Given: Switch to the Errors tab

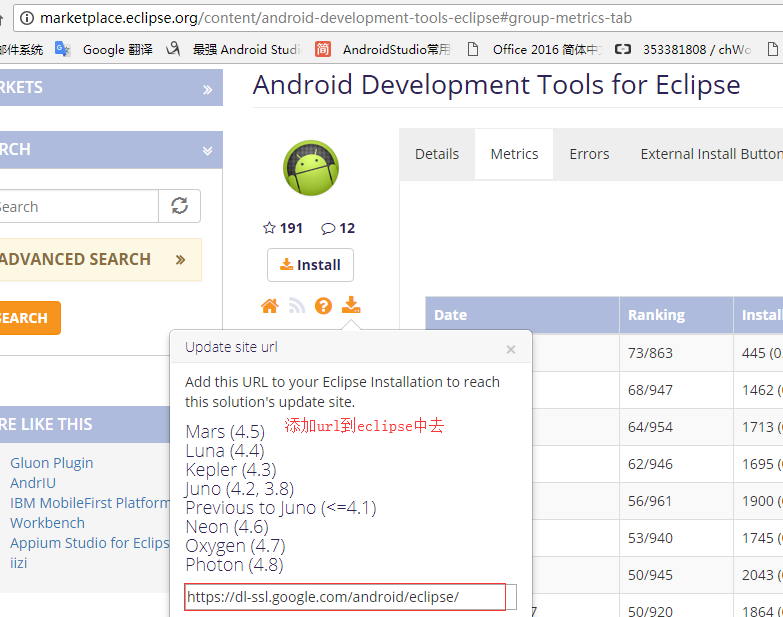Looking at the screenshot, I should [x=589, y=154].
